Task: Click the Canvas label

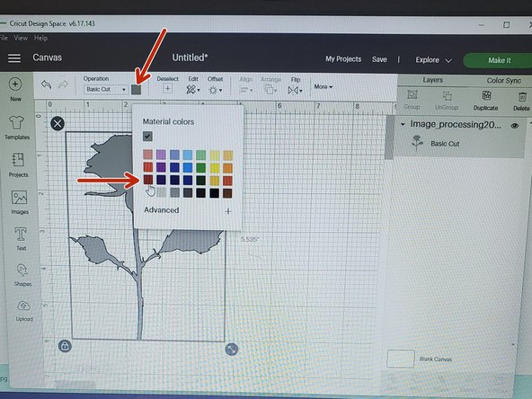Action: coord(47,58)
